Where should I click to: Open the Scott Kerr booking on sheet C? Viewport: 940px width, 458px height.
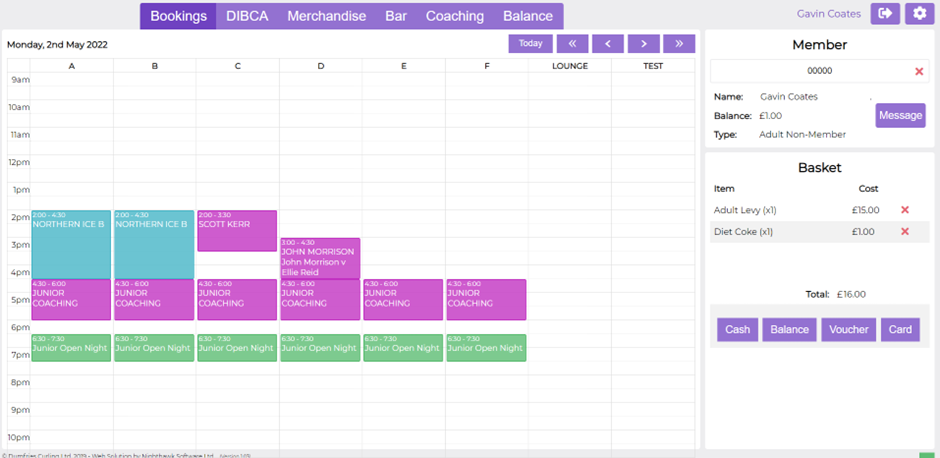point(237,230)
